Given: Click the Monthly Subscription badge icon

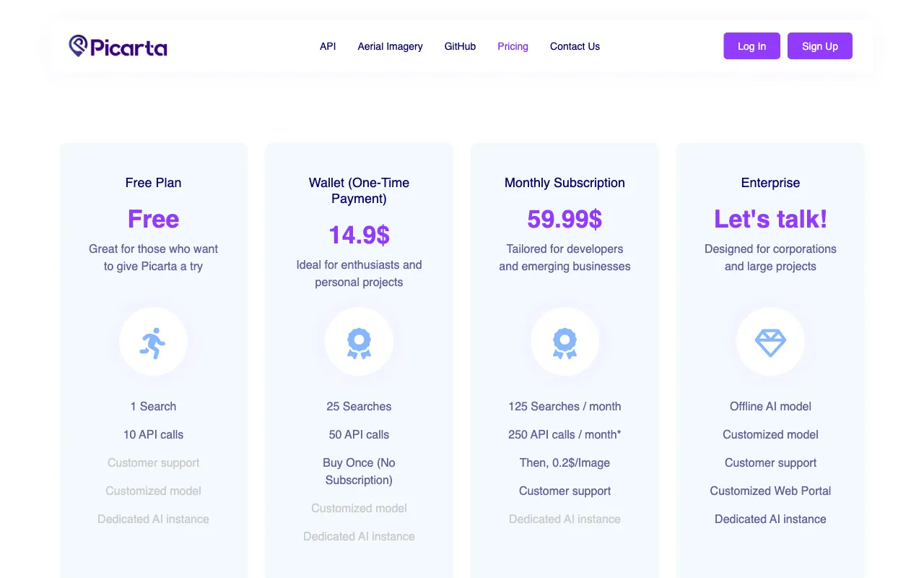Looking at the screenshot, I should 565,343.
